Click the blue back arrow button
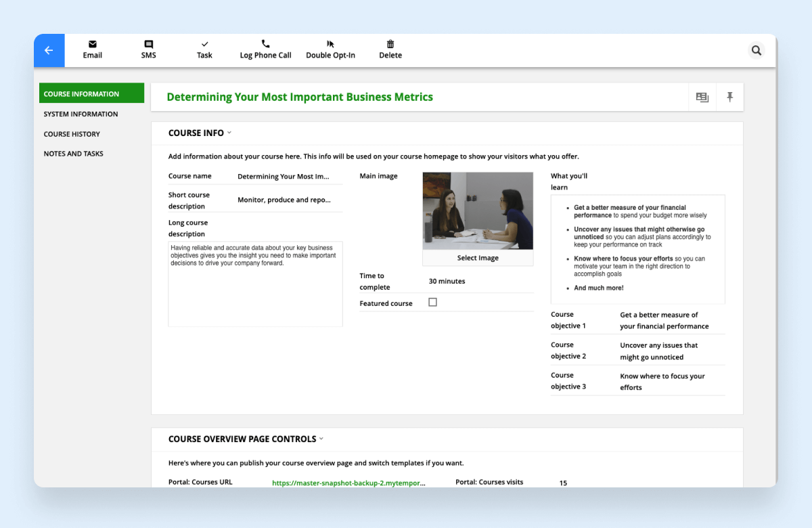 [x=49, y=51]
